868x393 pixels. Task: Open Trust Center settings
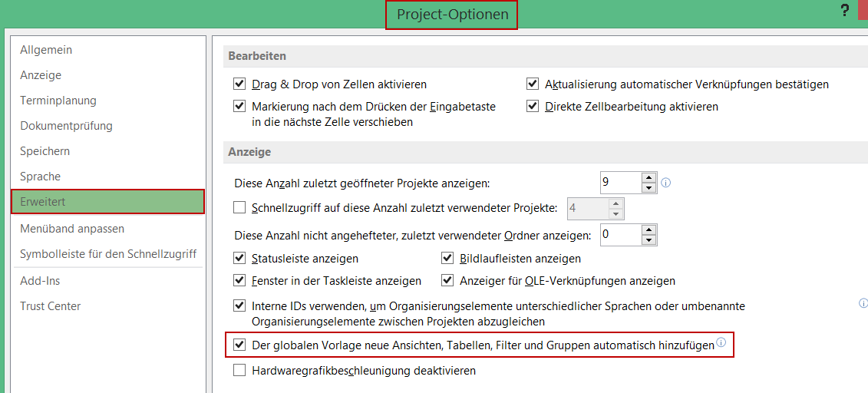(x=51, y=306)
